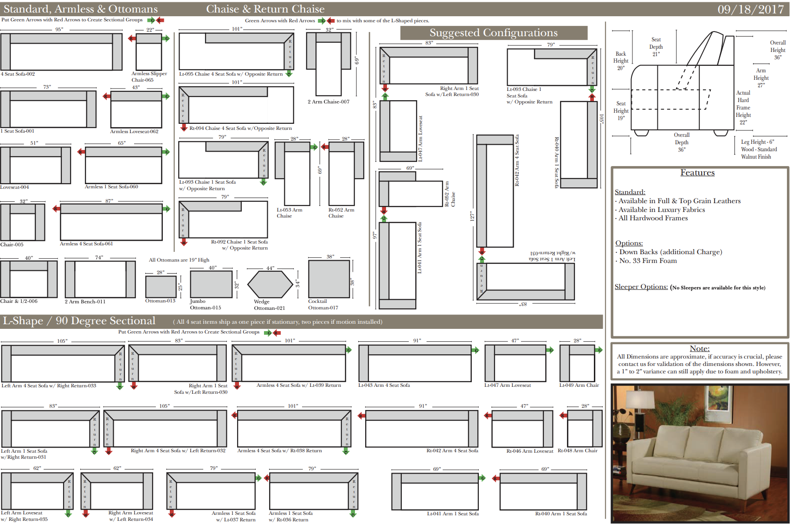Click the Options: subheading
Screen dimensions: 805x532
click(629, 243)
